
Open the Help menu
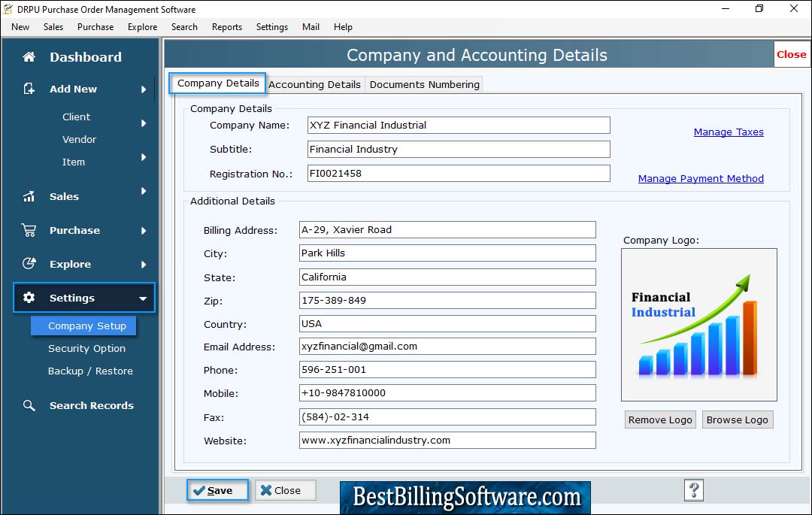[343, 27]
